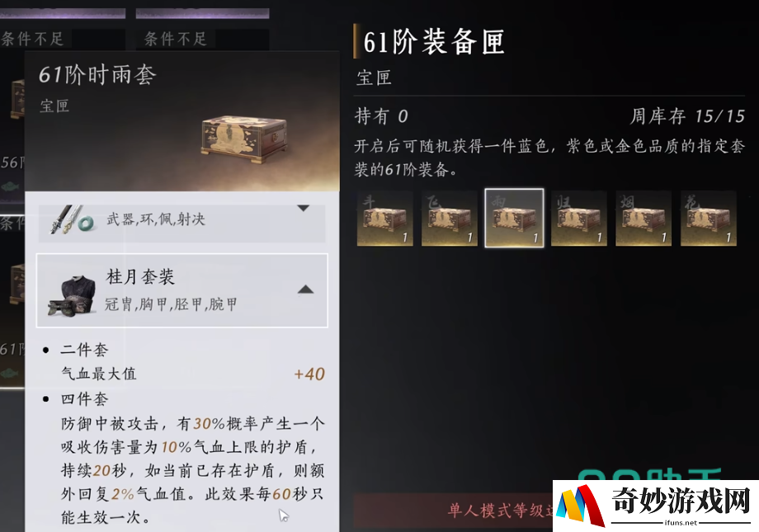The height and width of the screenshot is (532, 759).
Task: Click the 周库存 15/15 stock counter
Action: 687,116
